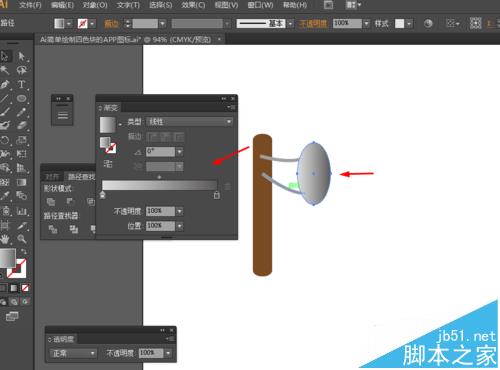Image resolution: width=500 pixels, height=370 pixels.
Task: Open gradient Type dropdown showing 线性
Action: point(189,122)
